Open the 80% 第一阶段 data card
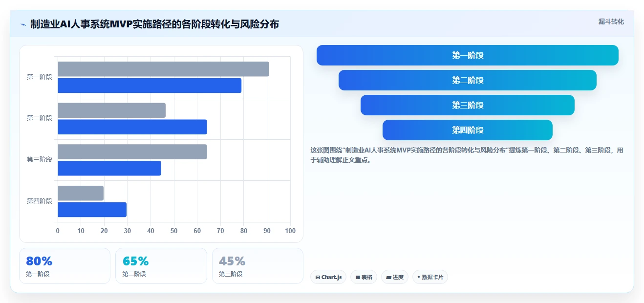The image size is (644, 303). [64, 266]
